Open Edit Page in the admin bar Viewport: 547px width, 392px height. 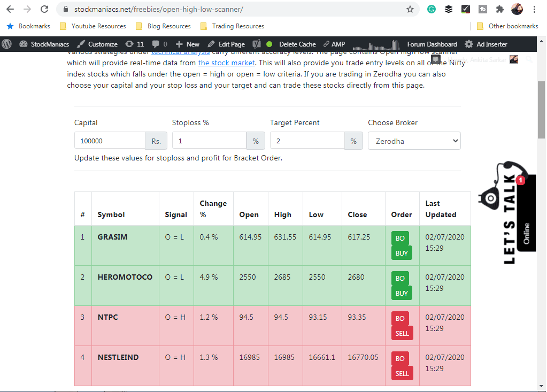click(226, 44)
